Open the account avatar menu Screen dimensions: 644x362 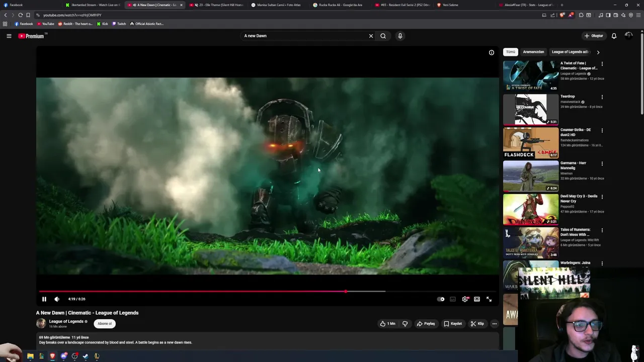(628, 36)
